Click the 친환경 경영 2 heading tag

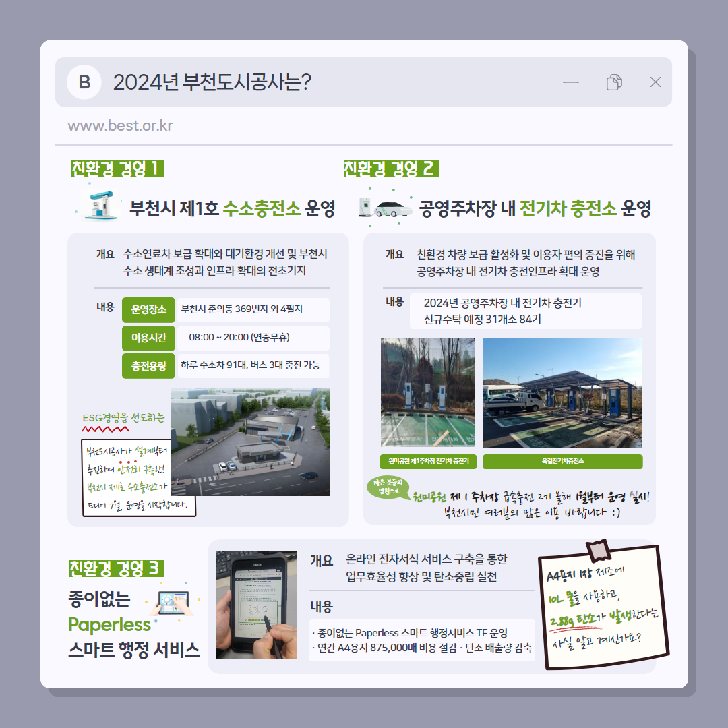[390, 169]
